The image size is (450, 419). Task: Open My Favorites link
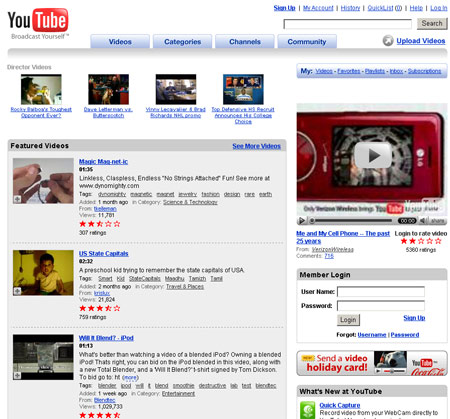(349, 71)
